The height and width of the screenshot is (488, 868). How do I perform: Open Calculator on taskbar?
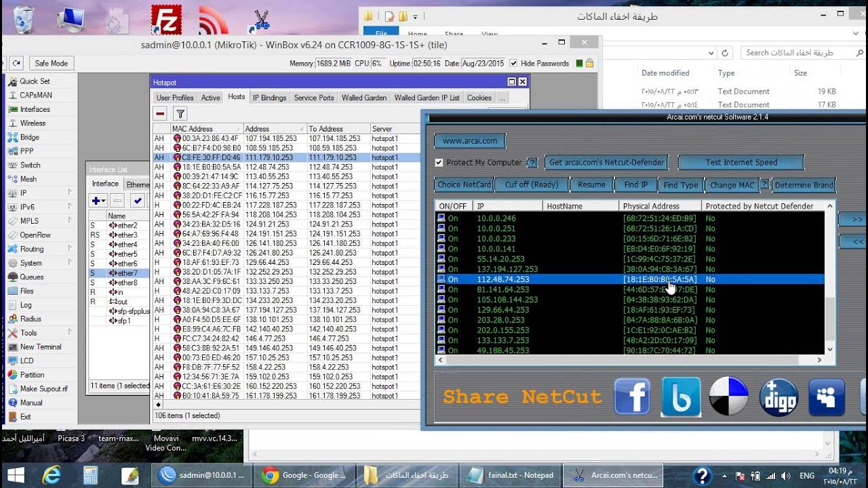tap(90, 475)
